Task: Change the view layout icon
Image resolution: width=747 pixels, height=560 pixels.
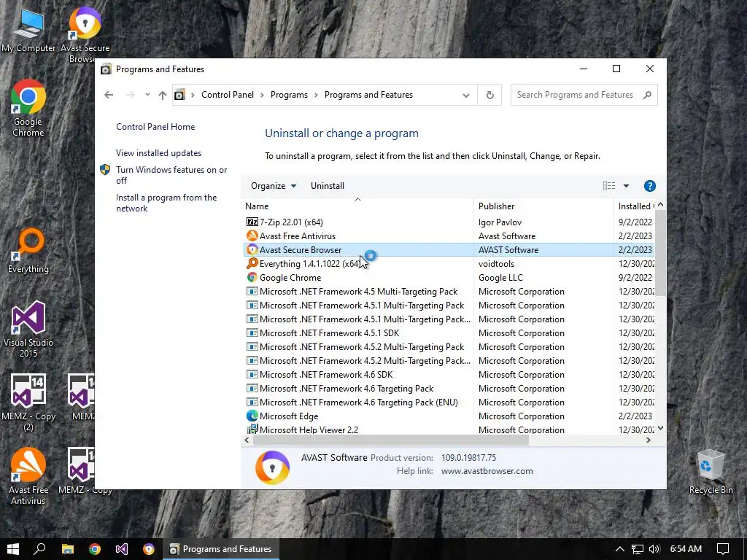Action: click(609, 186)
